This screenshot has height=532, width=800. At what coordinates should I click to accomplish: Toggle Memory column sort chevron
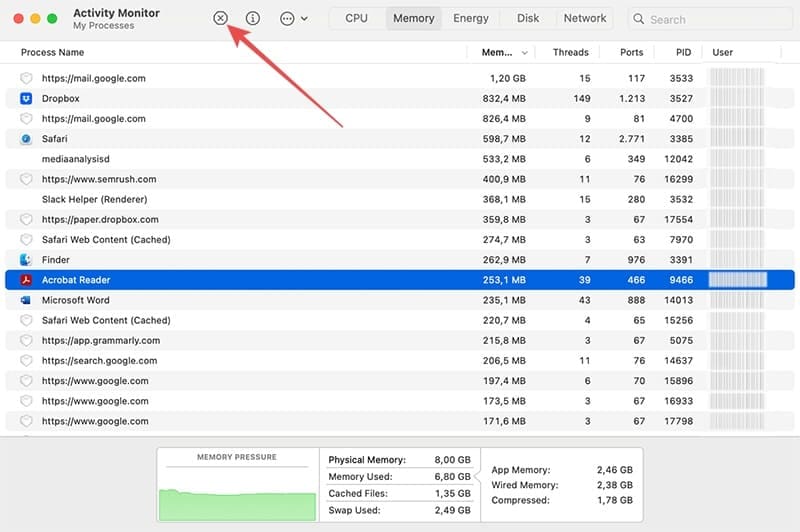[524, 53]
